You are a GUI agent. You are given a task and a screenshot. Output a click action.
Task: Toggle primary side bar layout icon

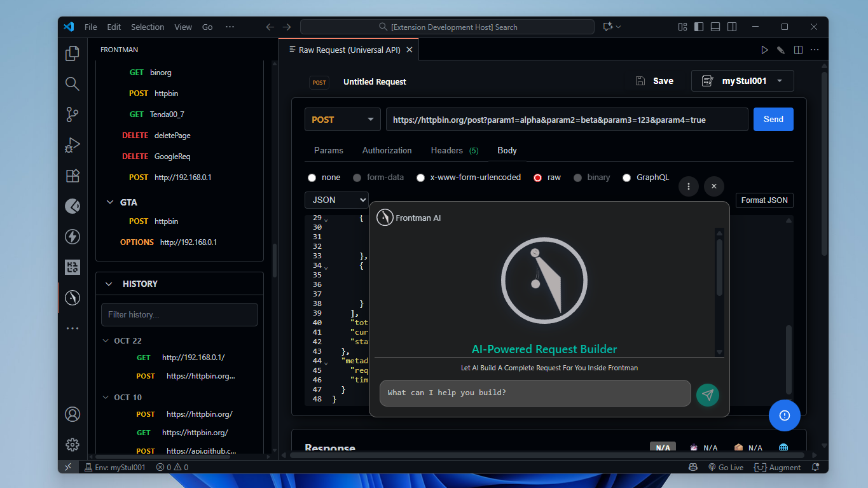[x=699, y=27]
